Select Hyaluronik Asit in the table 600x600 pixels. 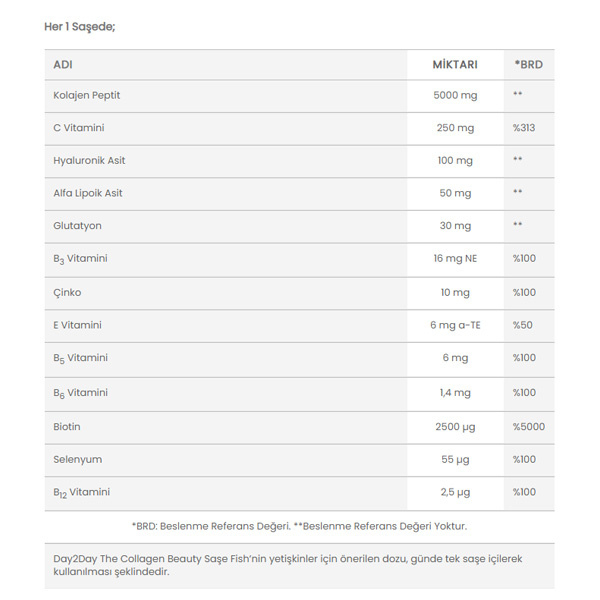tap(89, 161)
